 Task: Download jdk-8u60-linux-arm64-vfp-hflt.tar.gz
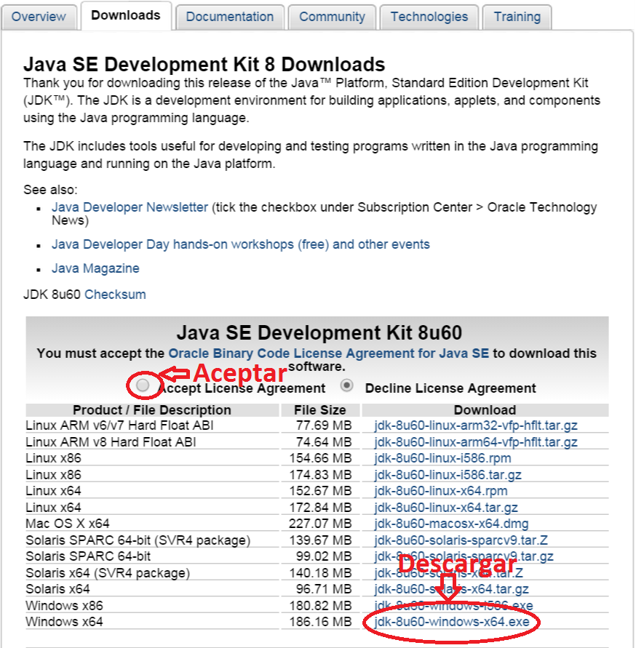[475, 442]
